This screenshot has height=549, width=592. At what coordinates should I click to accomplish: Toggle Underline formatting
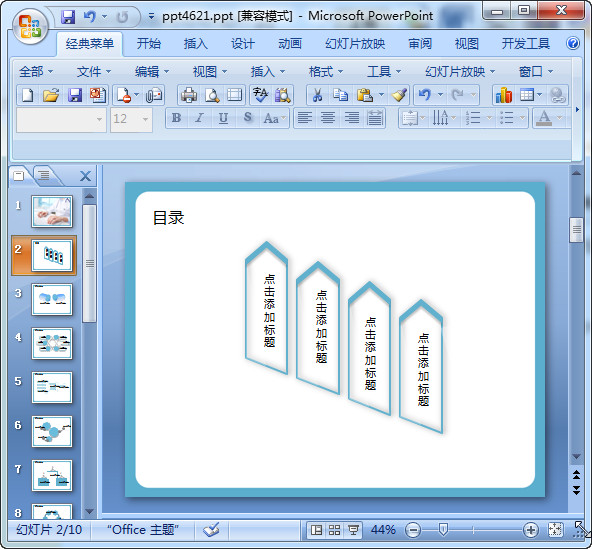coord(223,118)
